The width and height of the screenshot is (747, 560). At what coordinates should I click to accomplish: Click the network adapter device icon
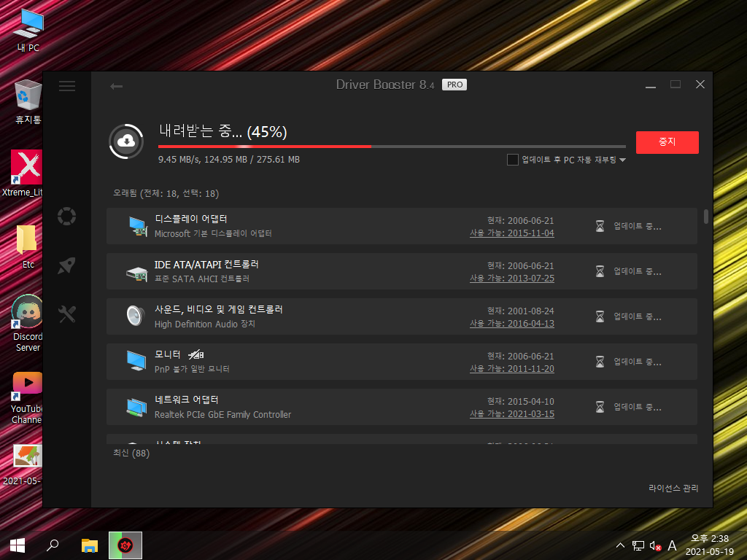[136, 407]
